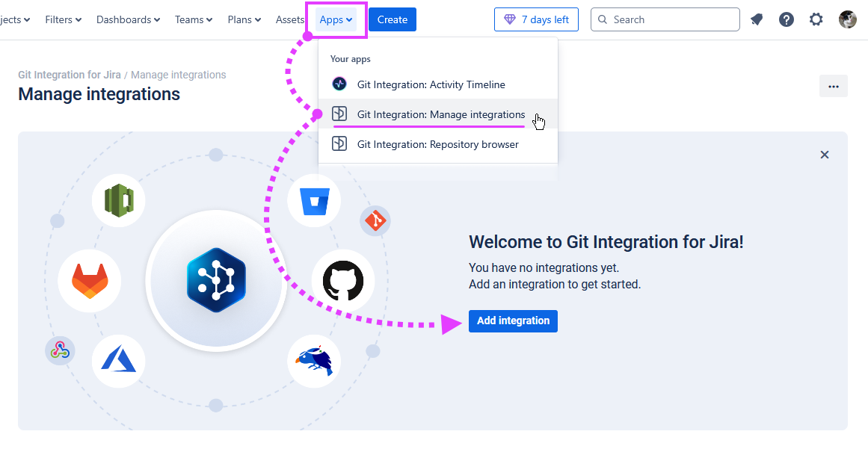The height and width of the screenshot is (449, 868).
Task: Click the search magnifier icon
Action: (x=603, y=19)
